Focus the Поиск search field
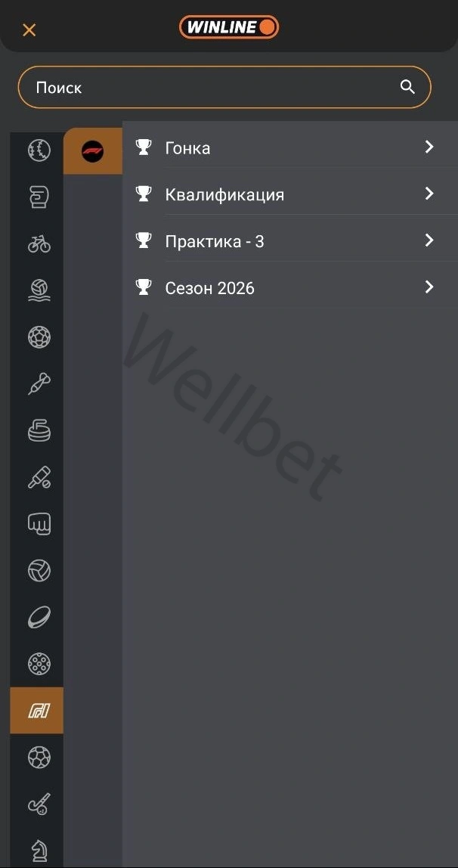 point(224,88)
